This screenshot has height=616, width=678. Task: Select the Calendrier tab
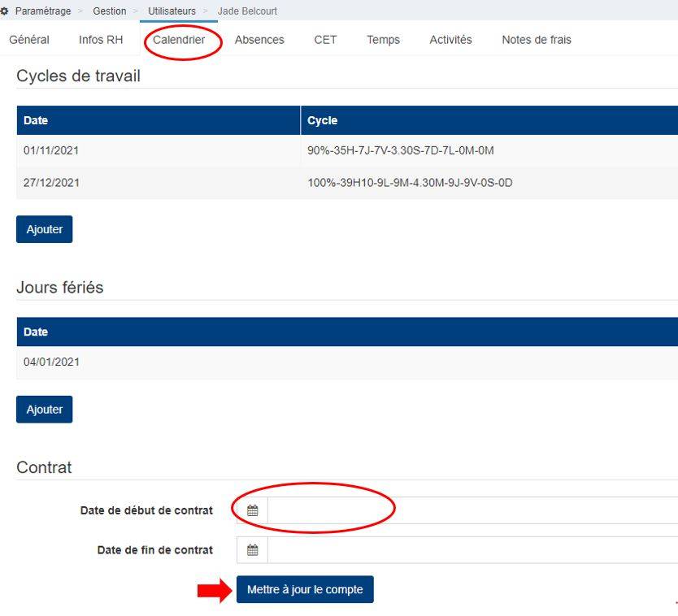tap(179, 40)
